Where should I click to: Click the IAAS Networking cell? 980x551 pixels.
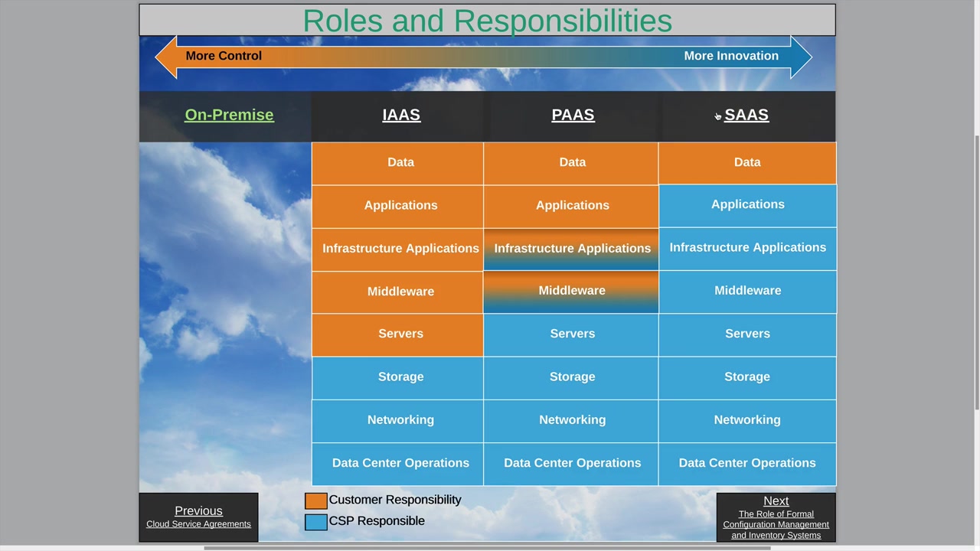point(397,421)
